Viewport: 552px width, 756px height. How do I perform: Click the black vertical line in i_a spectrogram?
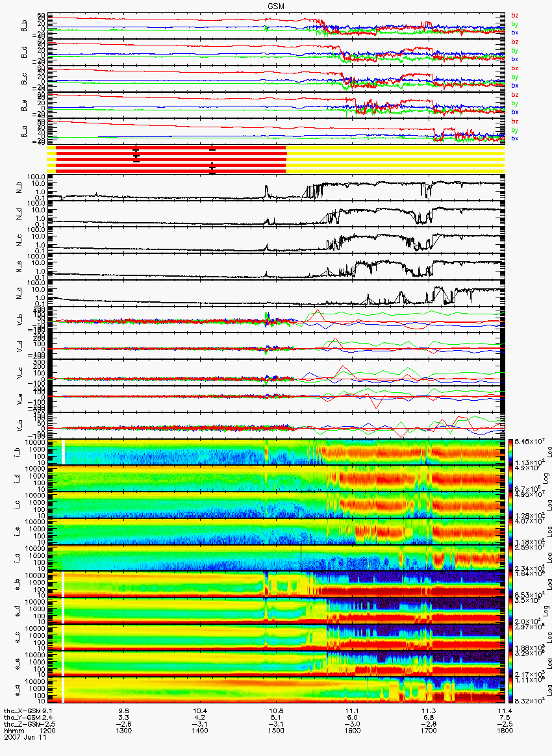(x=301, y=558)
